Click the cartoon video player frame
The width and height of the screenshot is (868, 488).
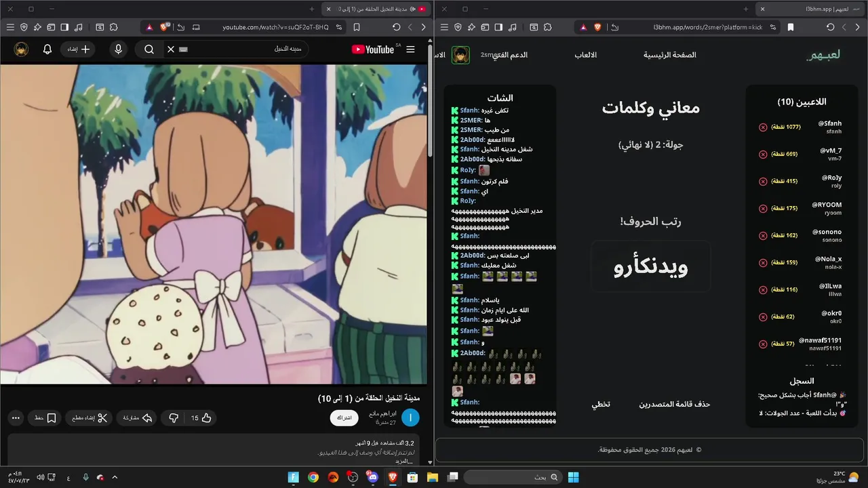214,224
